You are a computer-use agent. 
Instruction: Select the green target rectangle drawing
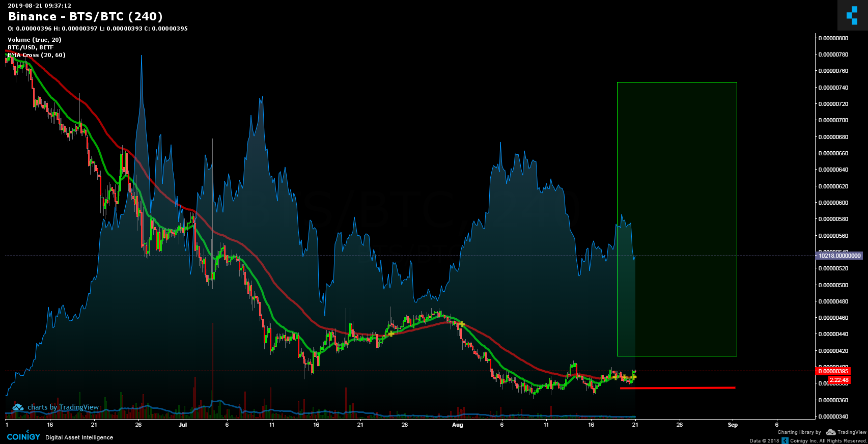tap(677, 219)
